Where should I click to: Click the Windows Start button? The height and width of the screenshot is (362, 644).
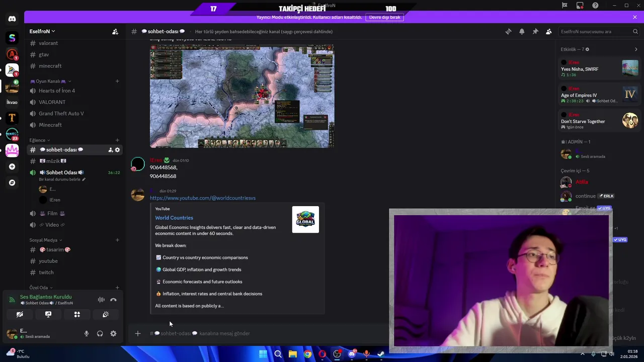click(263, 354)
